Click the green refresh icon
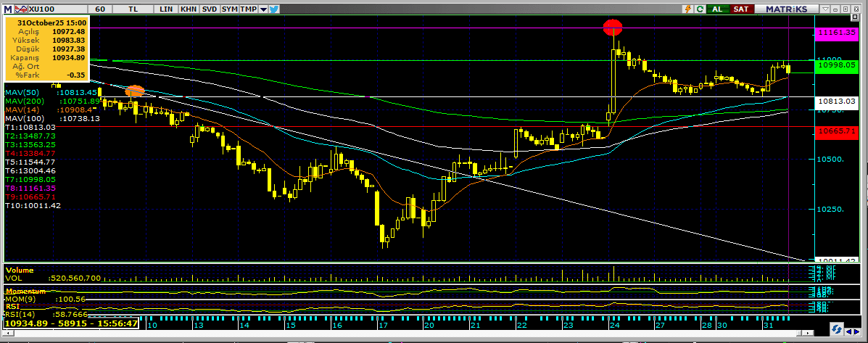Viewport: 868px width, 343px height. (x=700, y=9)
